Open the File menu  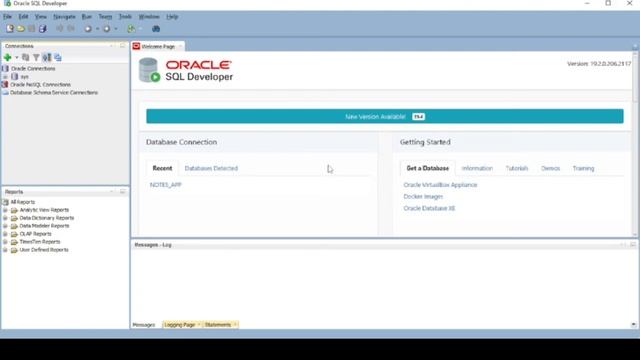[x=7, y=17]
